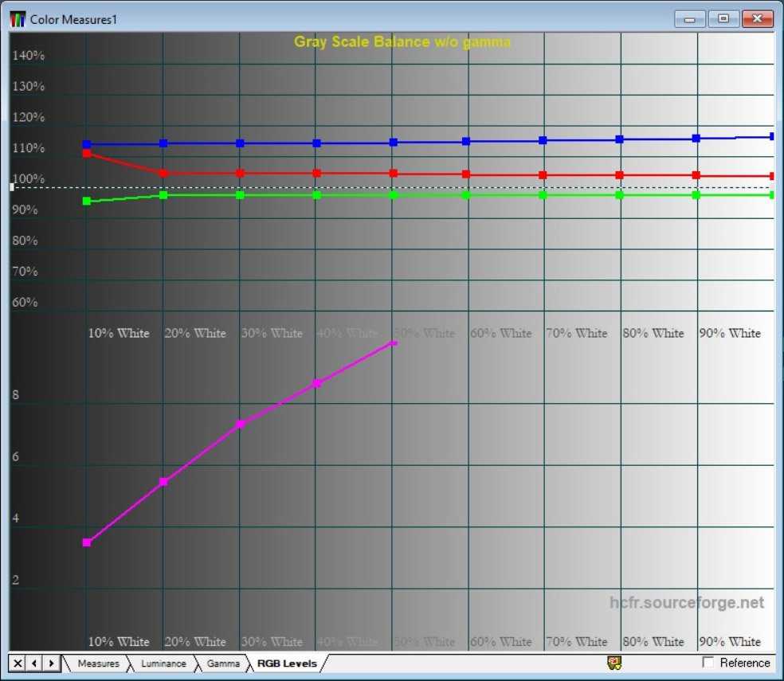The height and width of the screenshot is (681, 784).
Task: Switch to the Measures tab
Action: pyautogui.click(x=98, y=663)
